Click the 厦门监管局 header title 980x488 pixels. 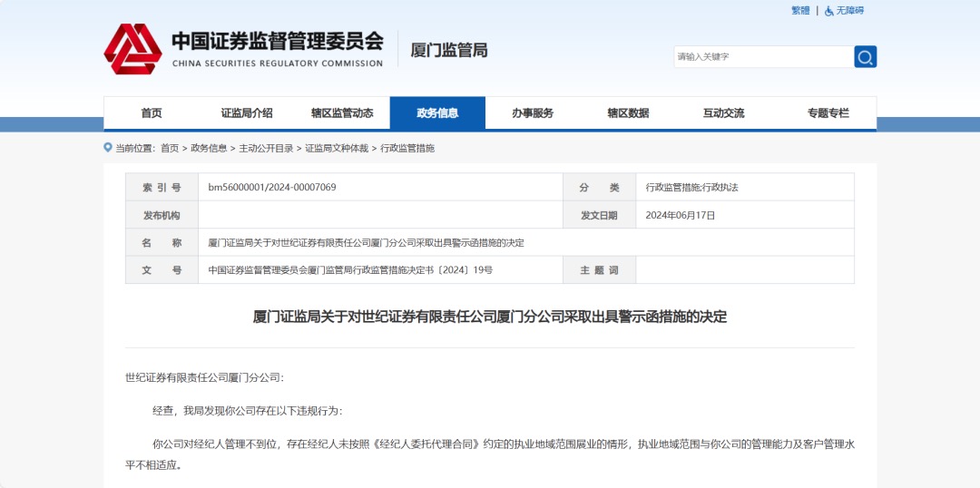pos(449,50)
